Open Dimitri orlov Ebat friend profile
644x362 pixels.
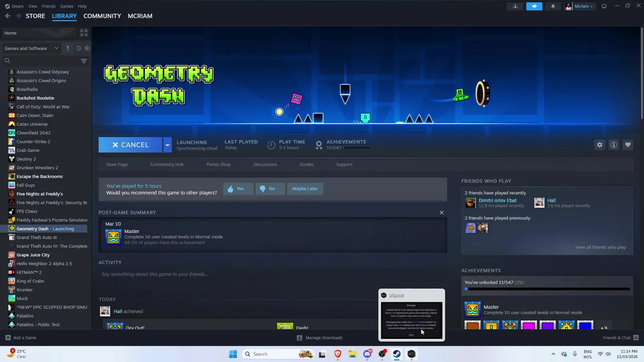coord(498,201)
